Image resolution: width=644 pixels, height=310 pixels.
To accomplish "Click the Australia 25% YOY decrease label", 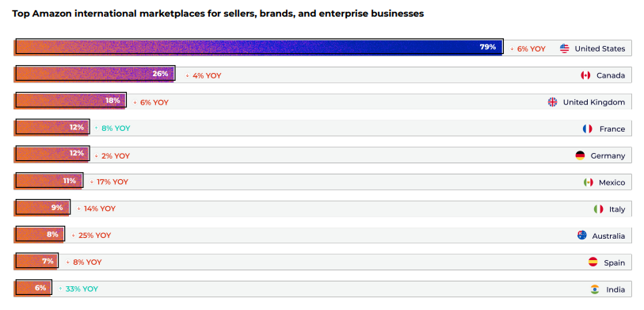I will coord(91,235).
